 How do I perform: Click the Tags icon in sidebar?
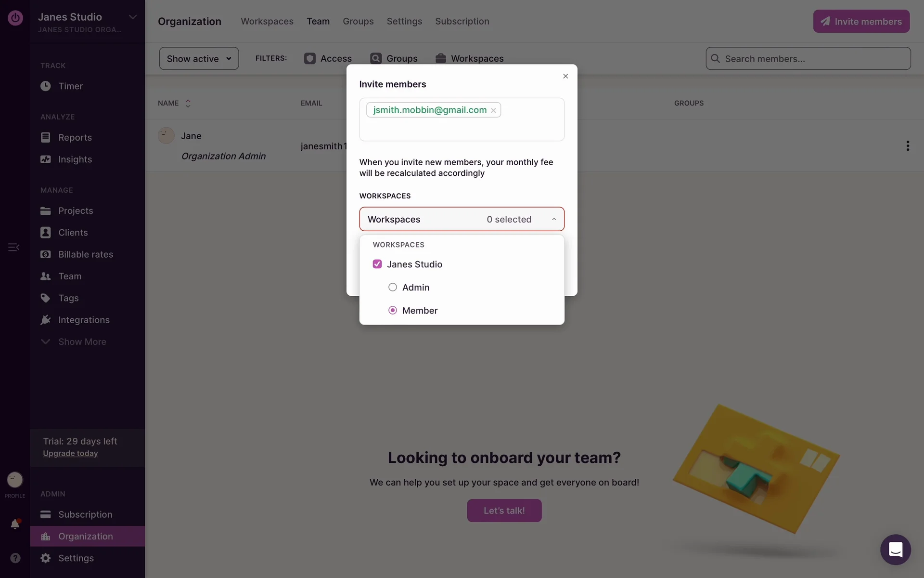pyautogui.click(x=46, y=298)
